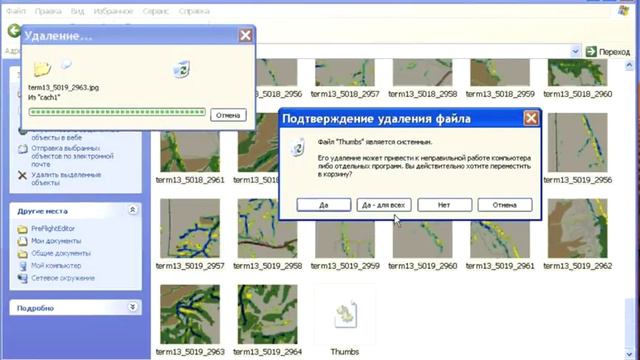
Task: Open the Файл menu
Action: tap(16, 11)
